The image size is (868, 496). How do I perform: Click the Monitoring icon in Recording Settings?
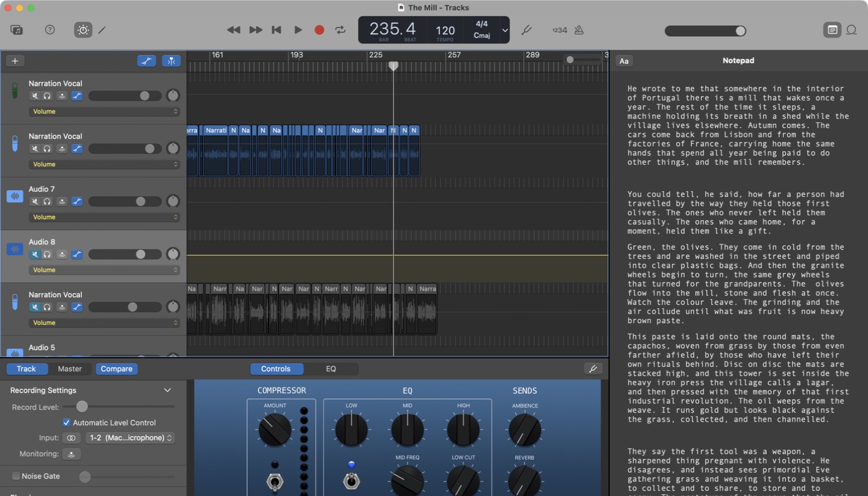coord(71,454)
